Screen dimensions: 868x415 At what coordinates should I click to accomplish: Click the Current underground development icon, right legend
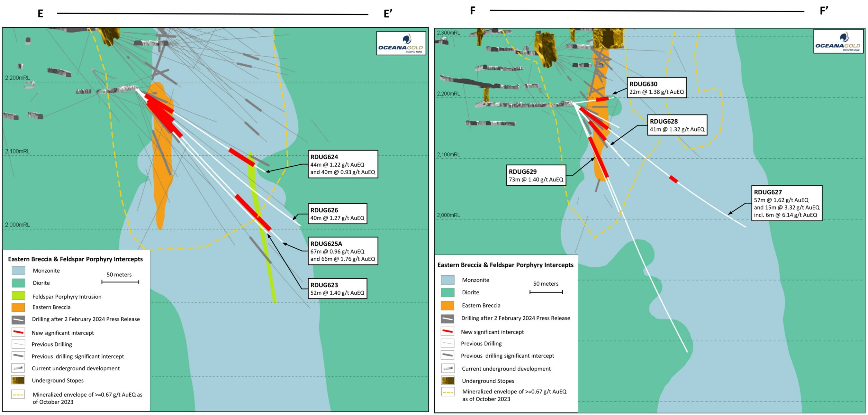coord(448,368)
